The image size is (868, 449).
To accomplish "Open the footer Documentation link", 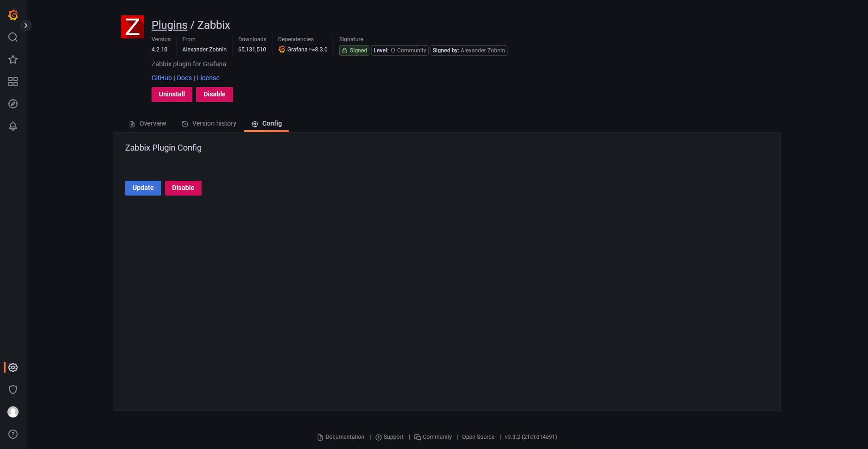I will pos(341,437).
